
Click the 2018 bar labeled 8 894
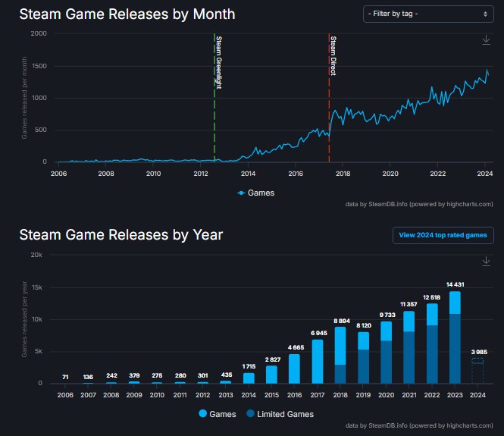340,355
